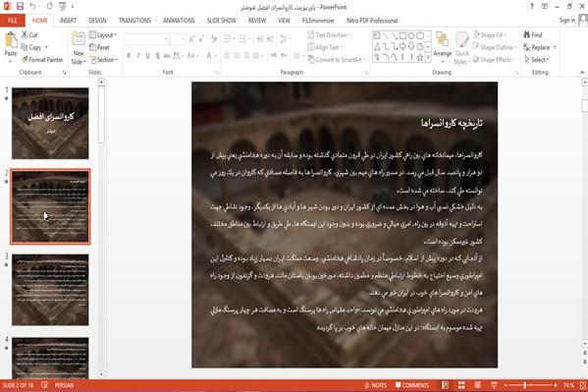Switch to the SLIDE SHOW tab
Viewport: 588px width, 392px height.
222,21
